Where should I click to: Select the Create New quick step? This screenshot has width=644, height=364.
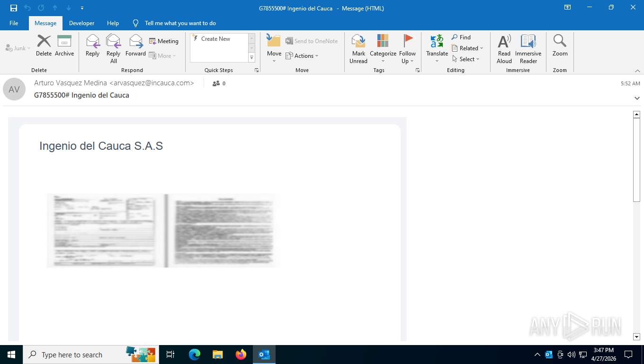tap(219, 39)
